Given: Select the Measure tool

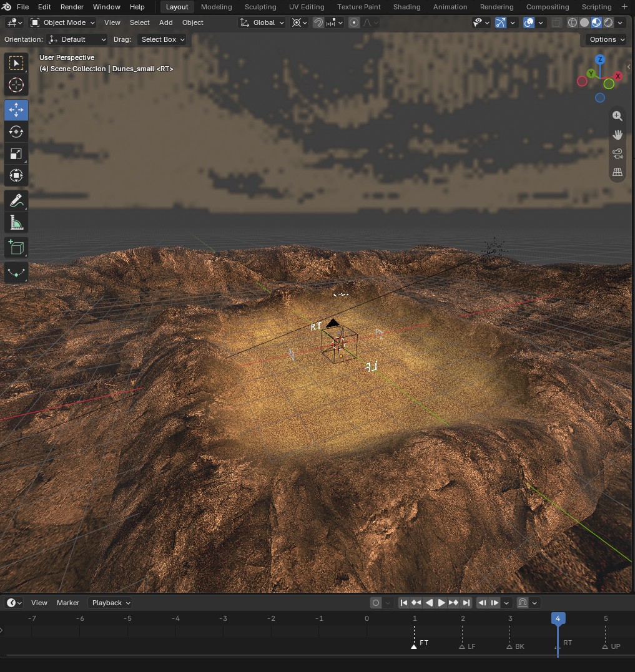Looking at the screenshot, I should click(x=16, y=222).
